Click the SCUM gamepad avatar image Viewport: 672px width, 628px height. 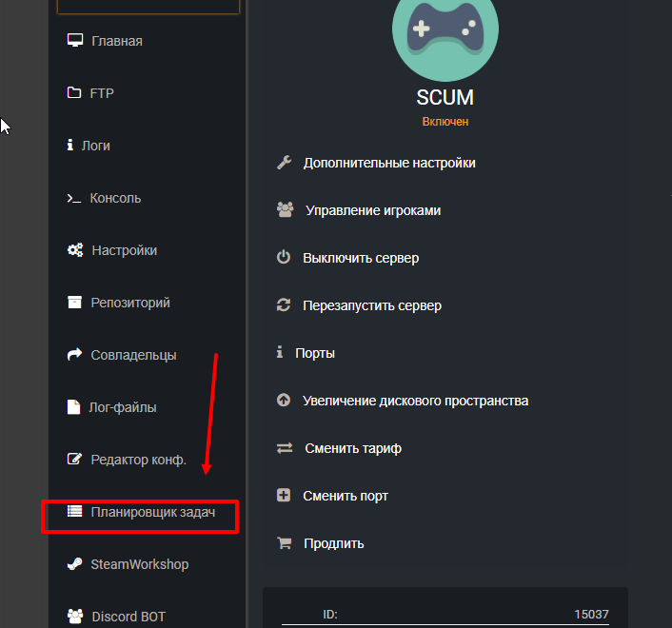[445, 32]
